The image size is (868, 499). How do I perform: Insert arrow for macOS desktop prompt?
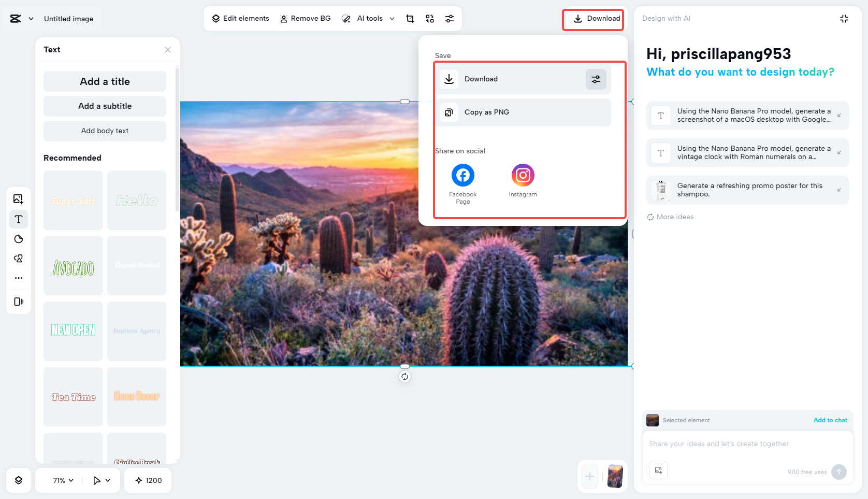tap(839, 116)
